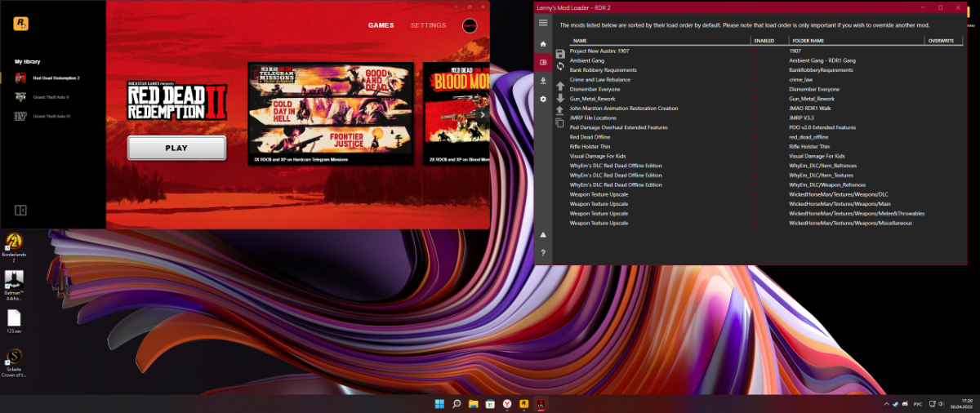Expand the Mod Loader hamburger menu
Viewport: 980px width, 413px height.
click(x=543, y=24)
